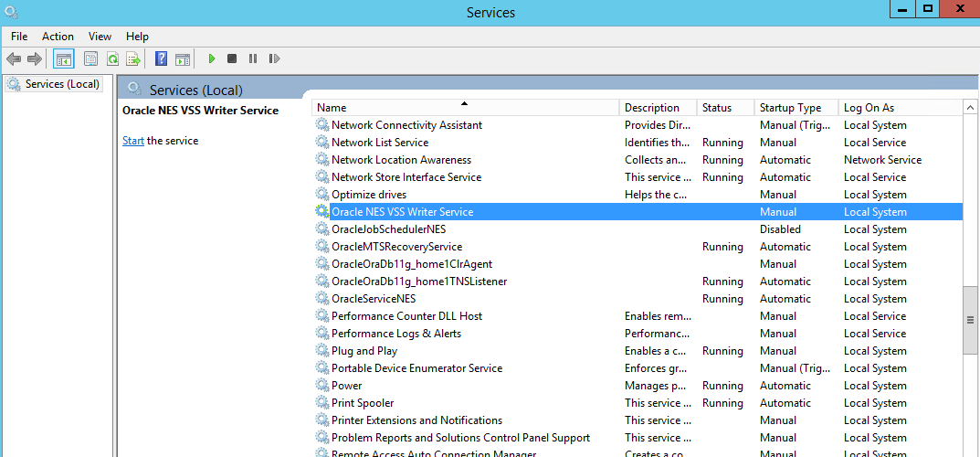Click gear icon of OracleOraDb11g_home1ClrAgent
The width and height of the screenshot is (980, 457).
pos(321,264)
